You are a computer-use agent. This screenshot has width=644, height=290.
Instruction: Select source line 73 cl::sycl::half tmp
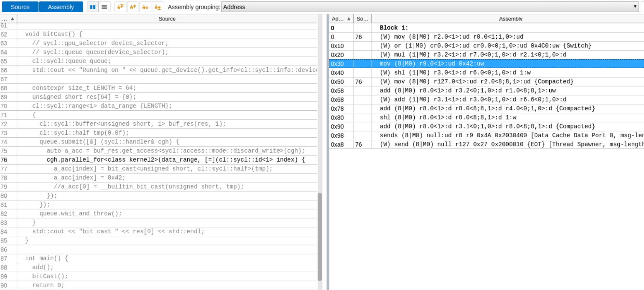point(159,133)
